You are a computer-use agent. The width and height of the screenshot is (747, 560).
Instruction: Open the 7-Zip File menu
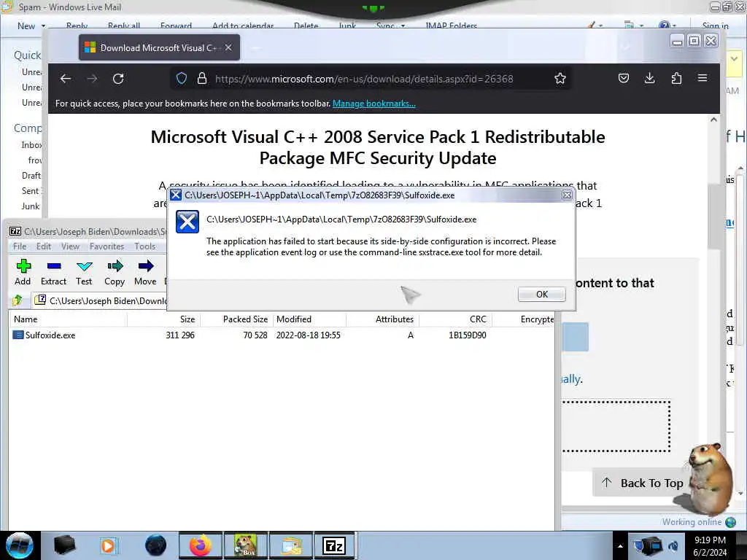click(20, 246)
